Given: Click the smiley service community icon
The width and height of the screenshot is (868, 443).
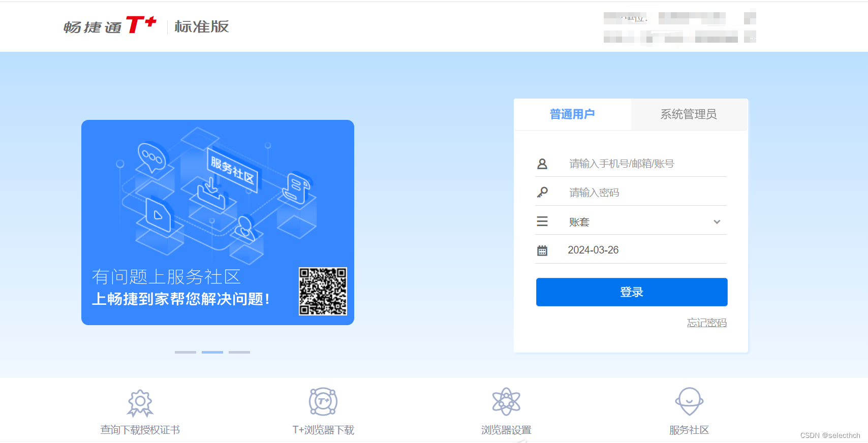Looking at the screenshot, I should point(689,402).
